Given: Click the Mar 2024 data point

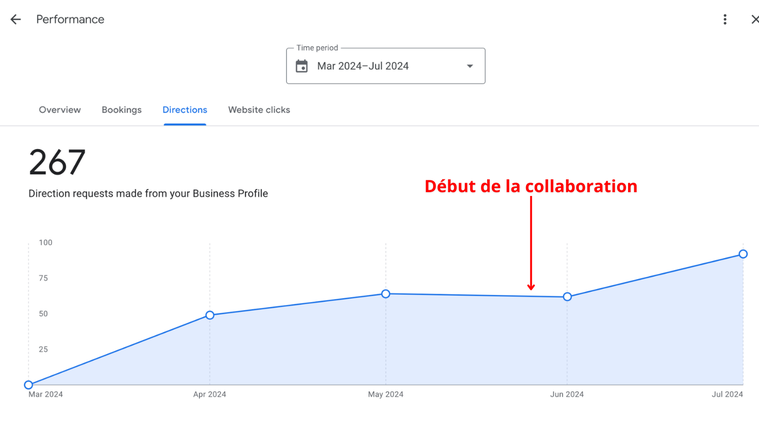Looking at the screenshot, I should tap(29, 385).
